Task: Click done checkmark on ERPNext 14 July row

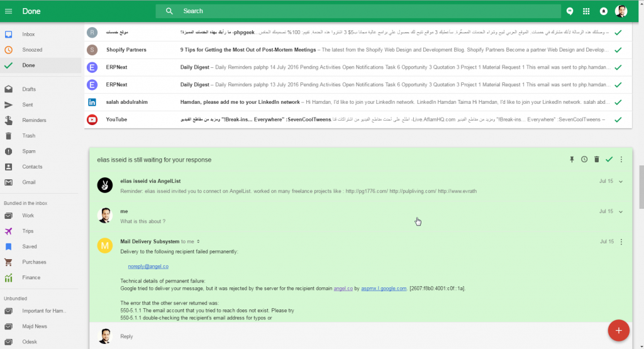Action: 618,67
